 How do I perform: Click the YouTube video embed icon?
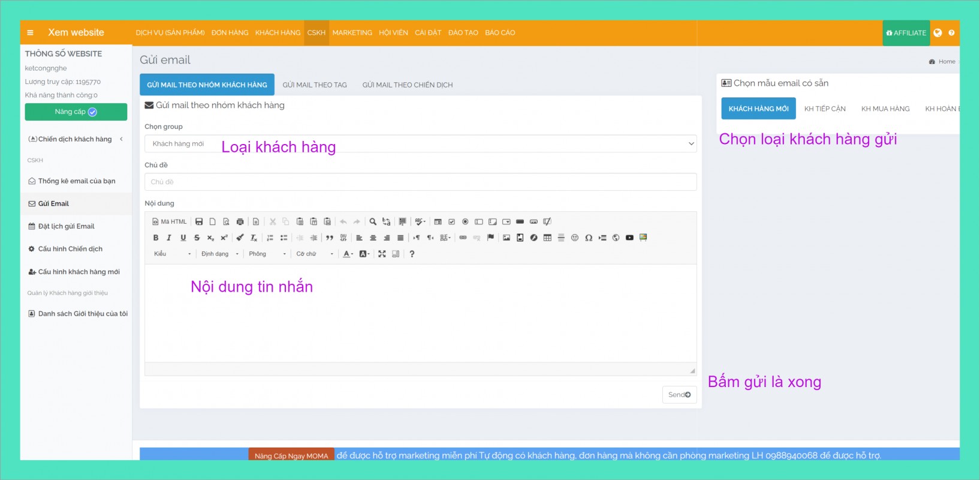629,238
